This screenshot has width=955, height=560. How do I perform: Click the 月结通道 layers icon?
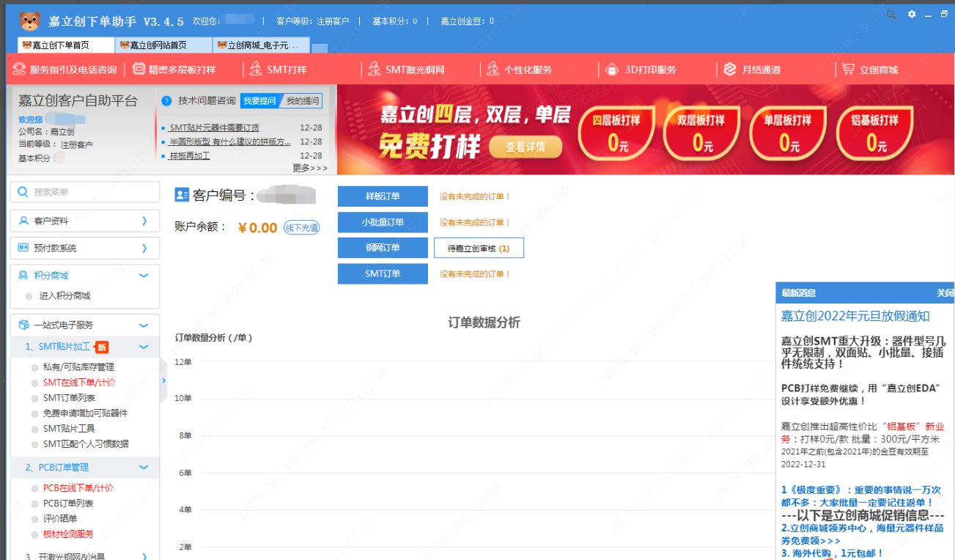pyautogui.click(x=729, y=70)
